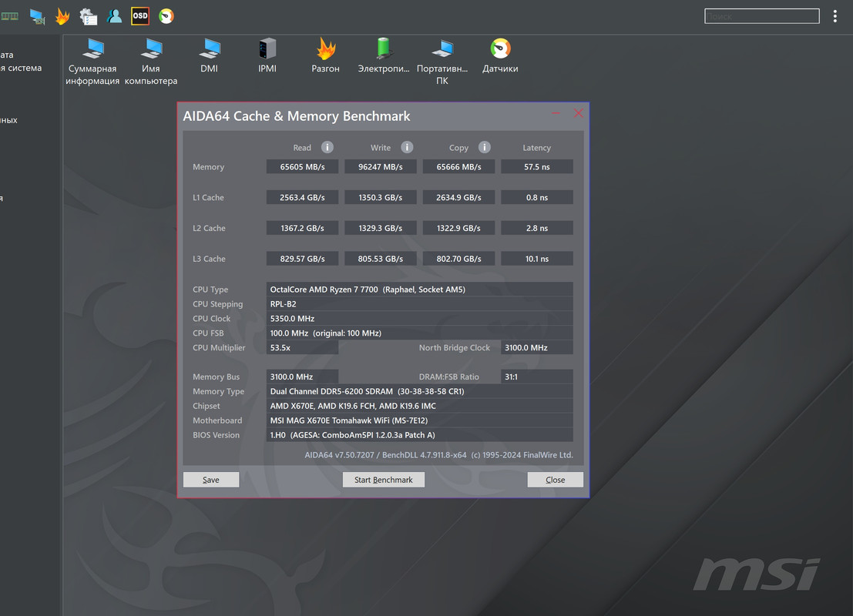Click the monitor with graphics card toolbar icon

pos(37,17)
